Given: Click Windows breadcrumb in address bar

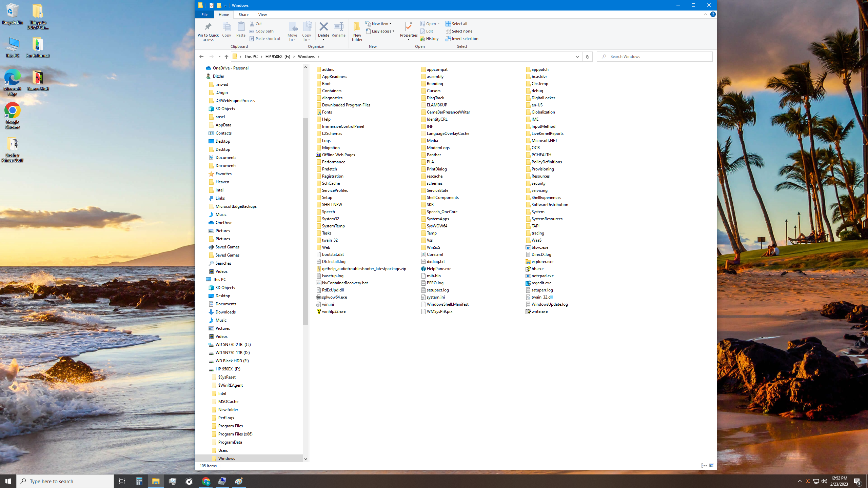Looking at the screenshot, I should click(306, 57).
